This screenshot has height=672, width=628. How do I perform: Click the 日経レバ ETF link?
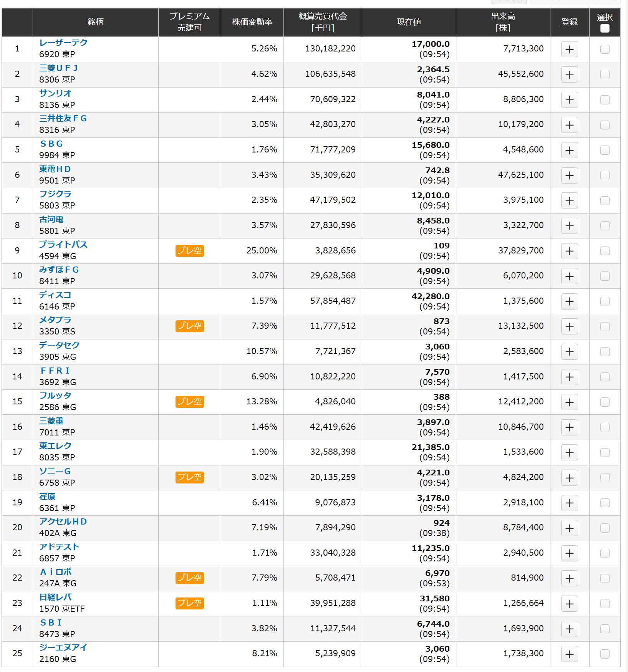pos(55,597)
